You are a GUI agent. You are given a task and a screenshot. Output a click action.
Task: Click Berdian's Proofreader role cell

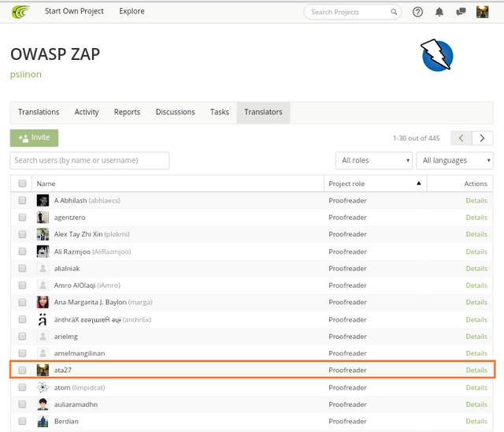click(x=347, y=421)
